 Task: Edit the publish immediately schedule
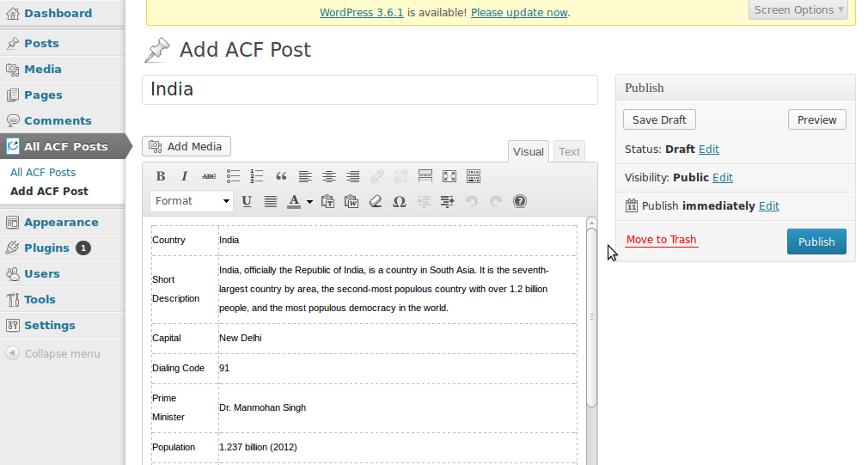point(769,206)
